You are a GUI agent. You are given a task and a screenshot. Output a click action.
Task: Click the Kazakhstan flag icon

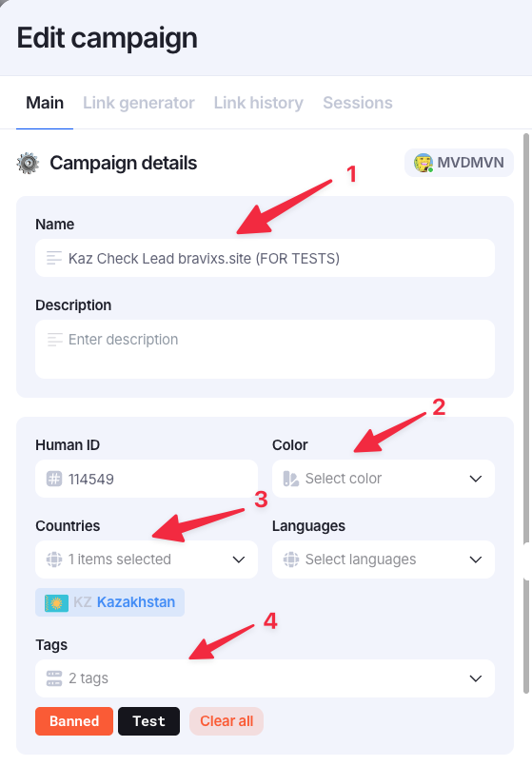point(57,603)
